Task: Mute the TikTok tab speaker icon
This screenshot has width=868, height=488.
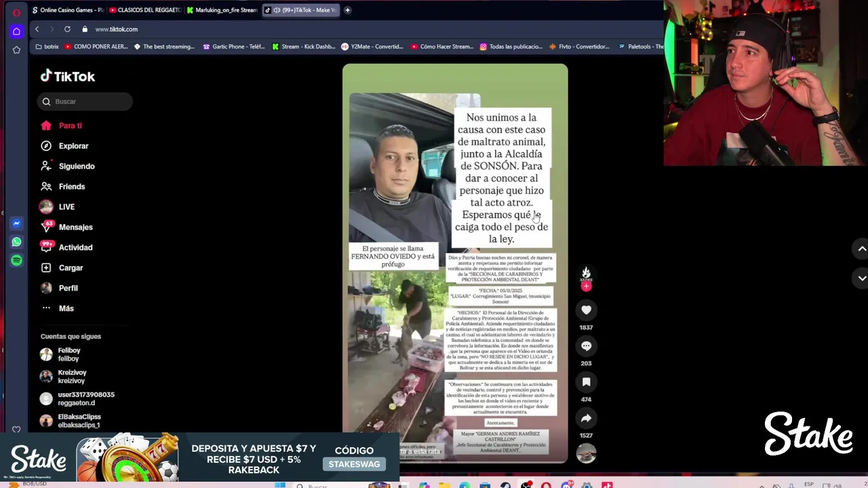Action: click(x=277, y=10)
